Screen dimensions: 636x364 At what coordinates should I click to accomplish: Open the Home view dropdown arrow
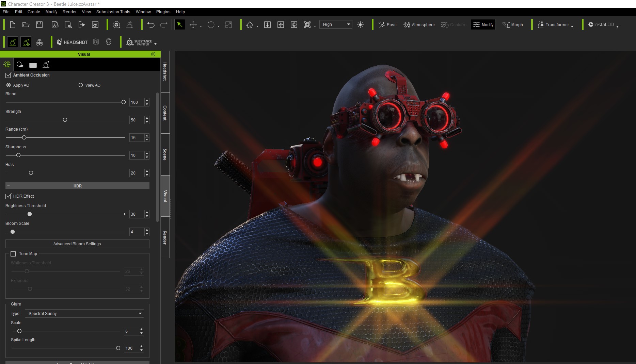point(257,26)
